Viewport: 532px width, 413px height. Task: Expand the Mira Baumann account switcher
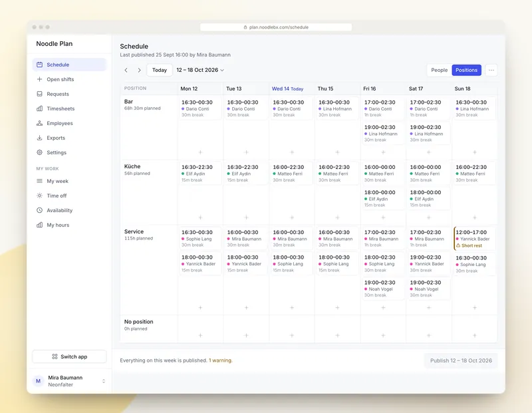point(70,381)
